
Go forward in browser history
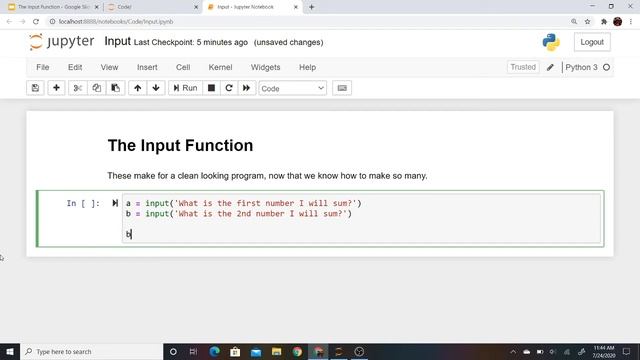click(x=22, y=22)
